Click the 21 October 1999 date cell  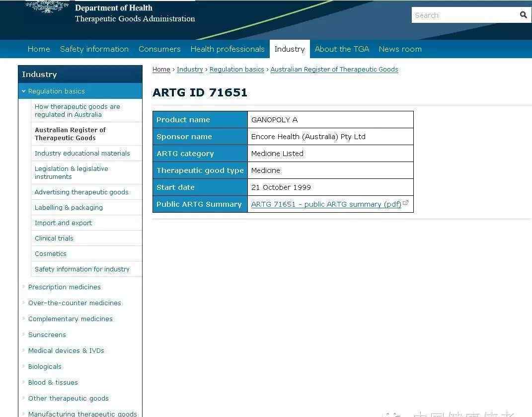[x=330, y=187]
